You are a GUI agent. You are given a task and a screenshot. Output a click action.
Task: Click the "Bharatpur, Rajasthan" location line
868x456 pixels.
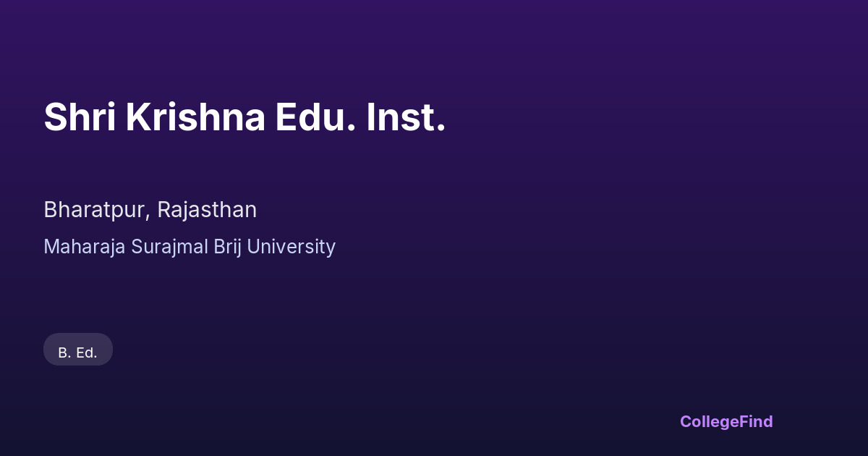[150, 210]
